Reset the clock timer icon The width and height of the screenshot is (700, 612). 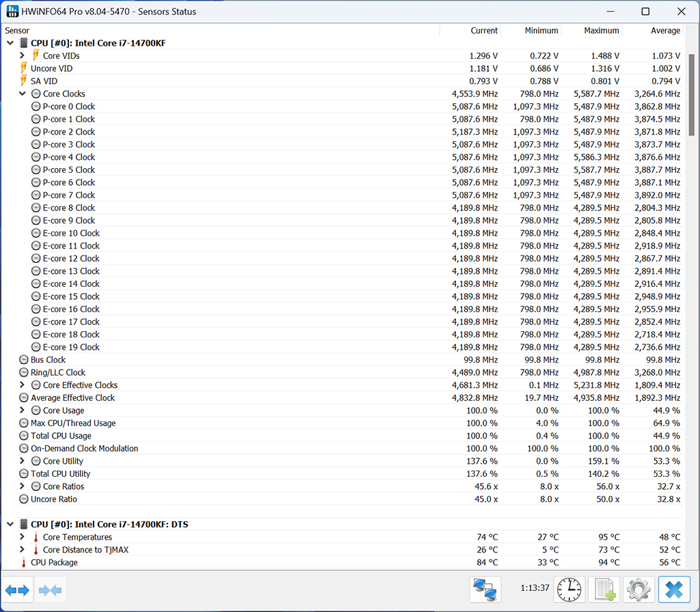pos(569,589)
